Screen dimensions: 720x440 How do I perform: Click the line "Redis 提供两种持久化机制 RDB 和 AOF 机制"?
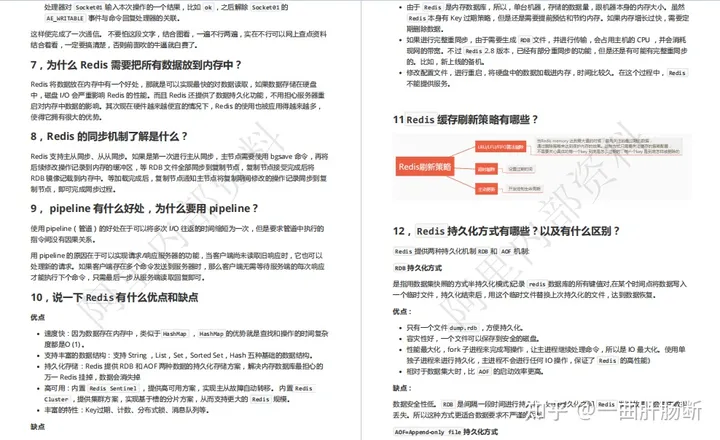click(x=461, y=251)
